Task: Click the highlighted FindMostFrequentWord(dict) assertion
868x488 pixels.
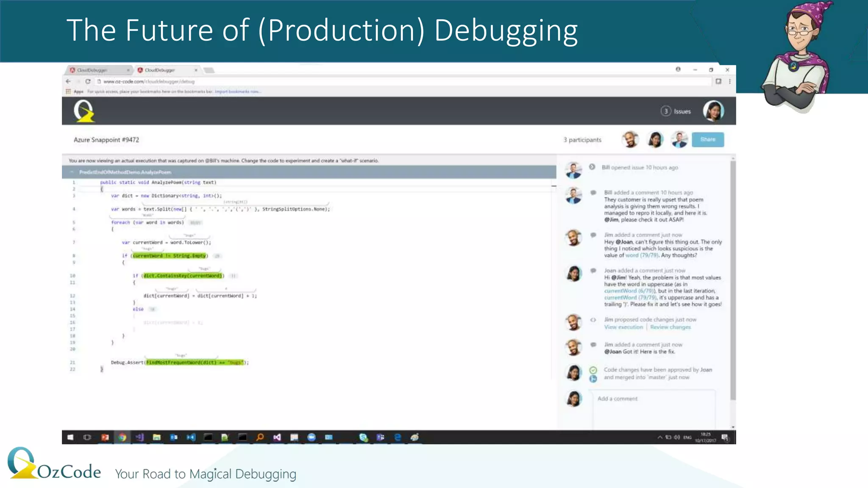Action: tap(195, 363)
